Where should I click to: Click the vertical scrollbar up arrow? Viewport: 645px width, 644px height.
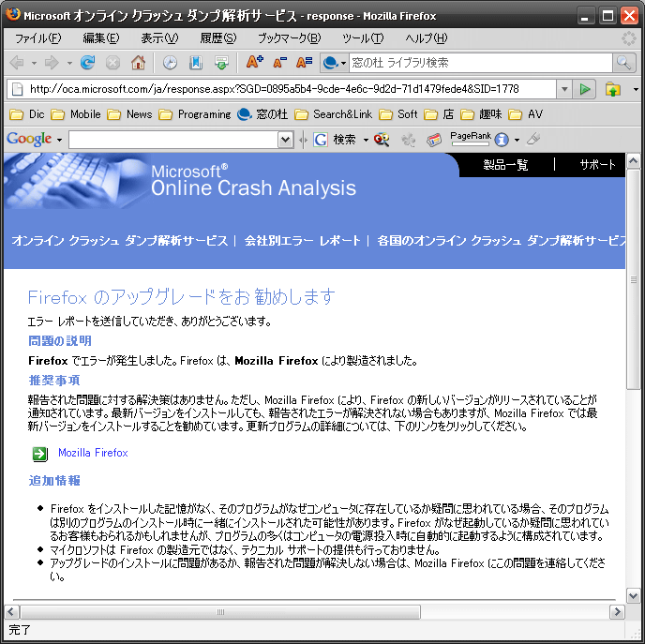[x=633, y=161]
